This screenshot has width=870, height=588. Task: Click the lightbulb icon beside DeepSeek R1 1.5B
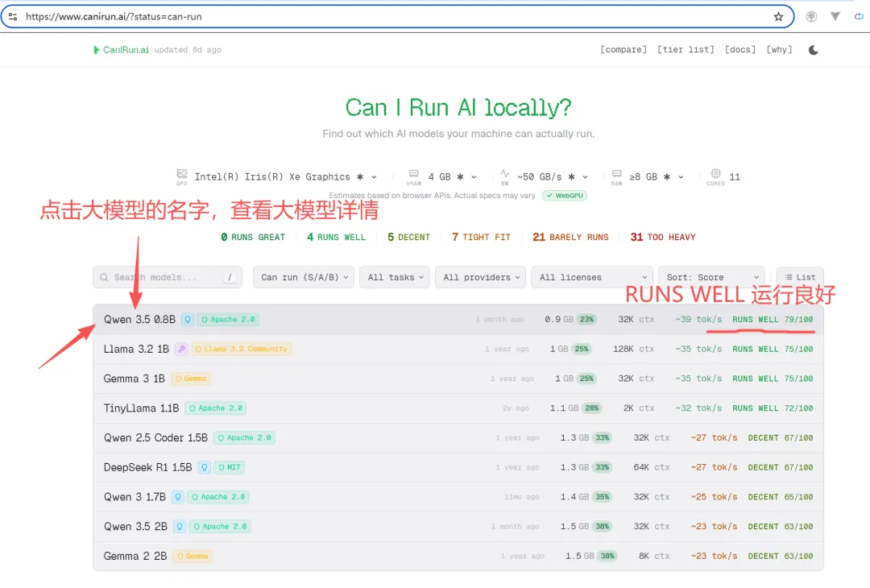tap(204, 468)
